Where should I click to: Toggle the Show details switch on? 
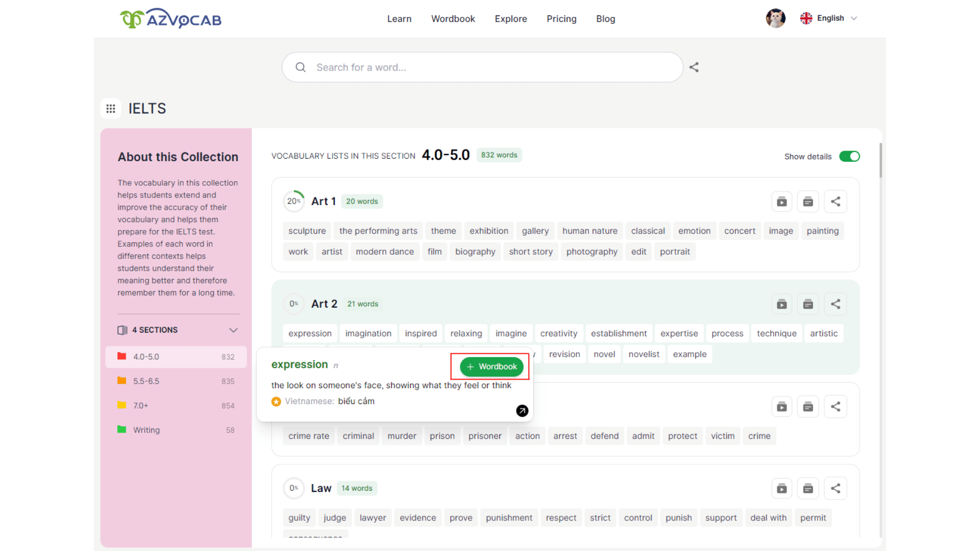click(850, 156)
